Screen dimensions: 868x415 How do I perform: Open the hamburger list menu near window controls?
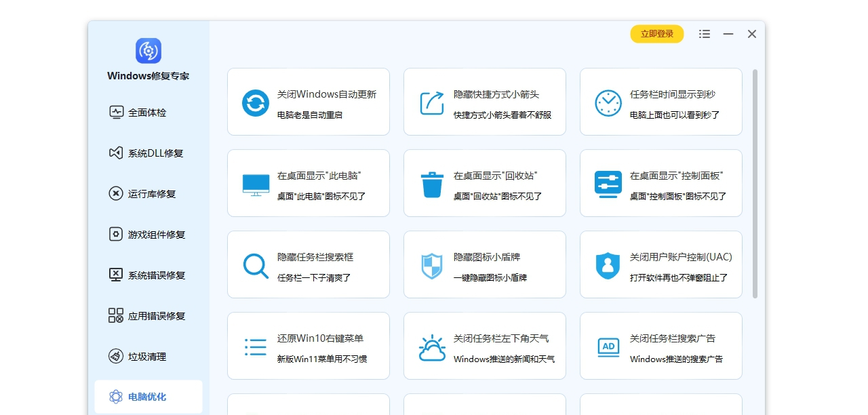point(704,33)
